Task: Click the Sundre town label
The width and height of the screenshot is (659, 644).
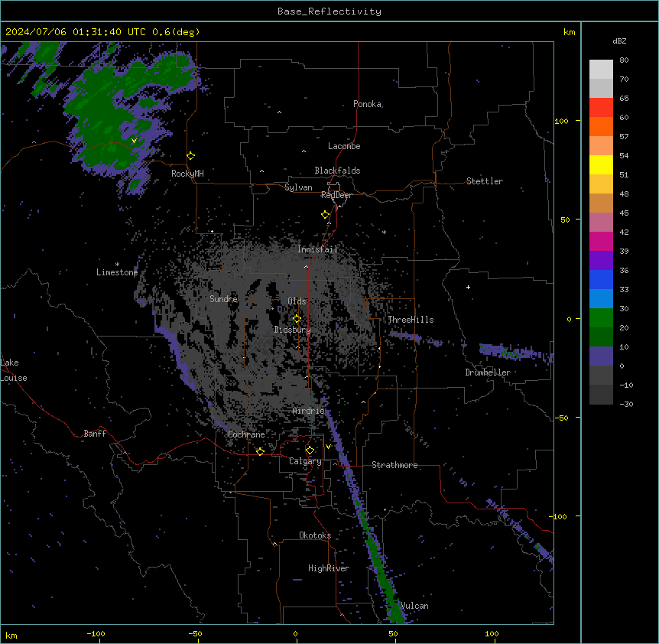Action: coord(223,299)
